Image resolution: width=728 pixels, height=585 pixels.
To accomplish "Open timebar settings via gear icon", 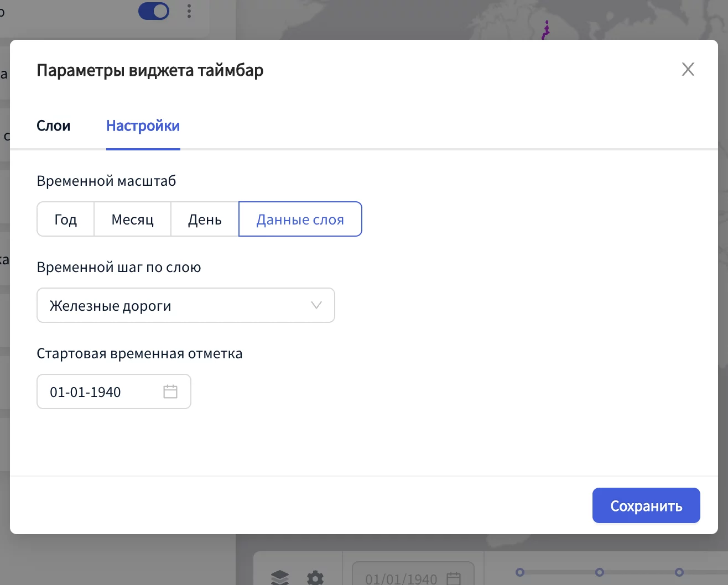I will 315,578.
